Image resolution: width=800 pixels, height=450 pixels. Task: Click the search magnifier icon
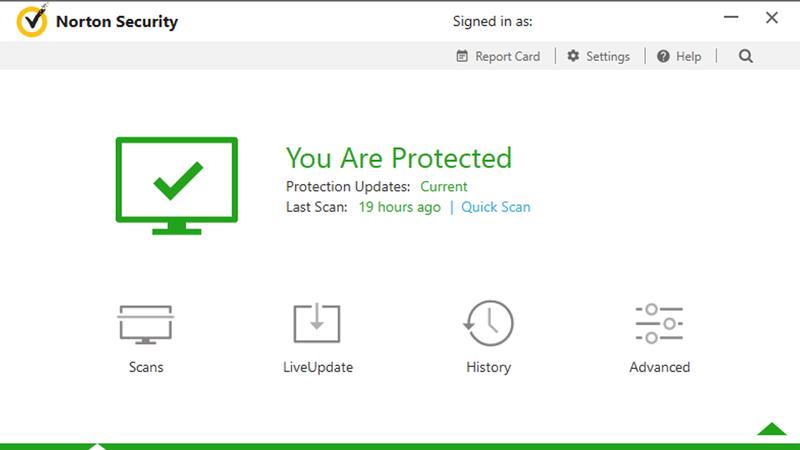click(x=745, y=56)
